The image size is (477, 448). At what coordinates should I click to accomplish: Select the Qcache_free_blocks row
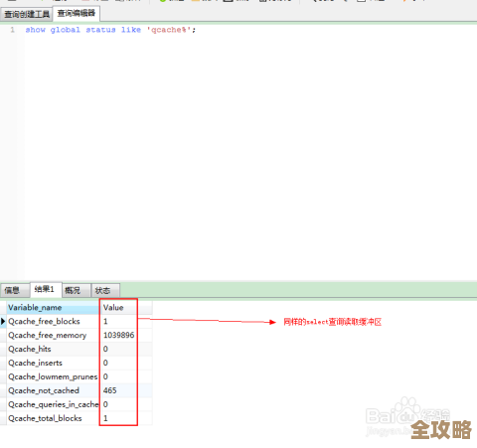click(77, 321)
